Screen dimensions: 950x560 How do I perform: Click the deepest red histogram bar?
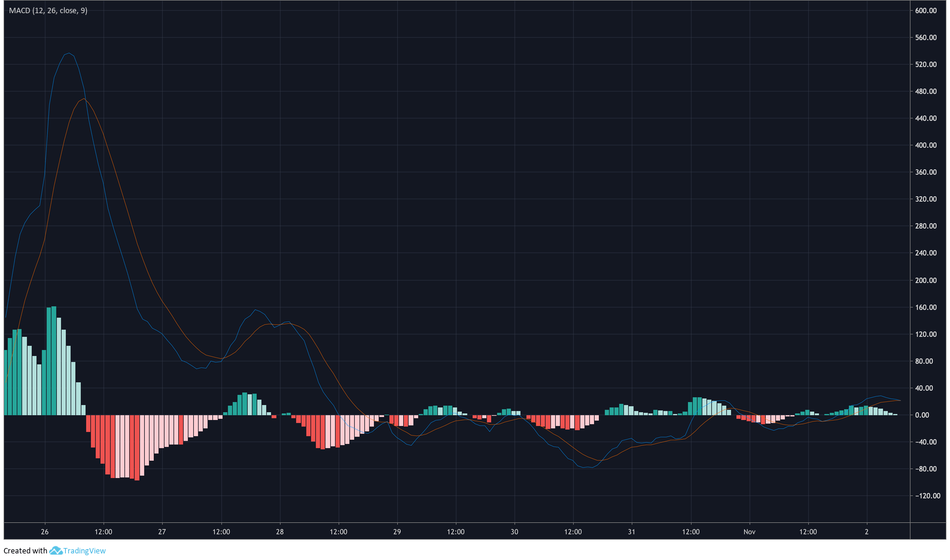tap(137, 448)
